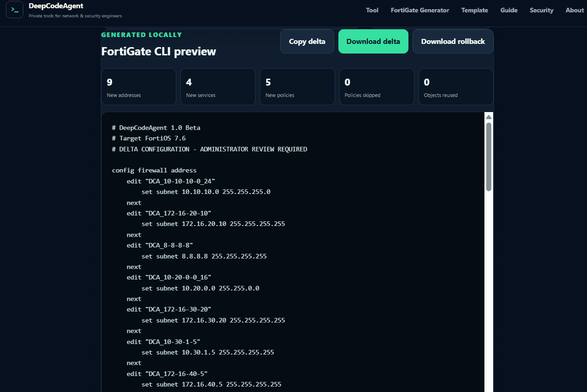Image resolution: width=587 pixels, height=392 pixels.
Task: Click the tagline about private network tools
Action: 75,16
